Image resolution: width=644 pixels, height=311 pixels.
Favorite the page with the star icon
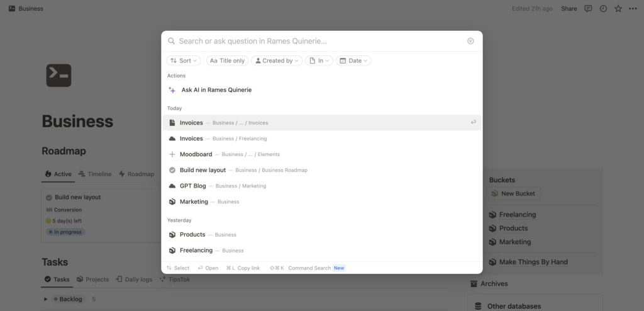click(618, 9)
